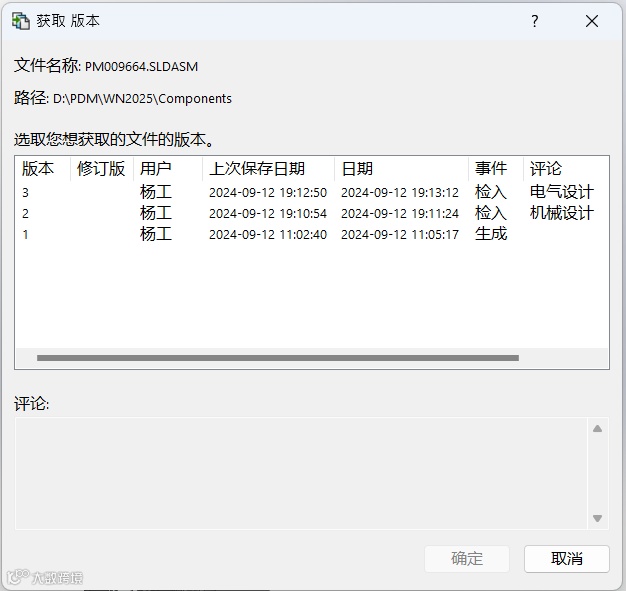Click the 取消 button

(567, 558)
